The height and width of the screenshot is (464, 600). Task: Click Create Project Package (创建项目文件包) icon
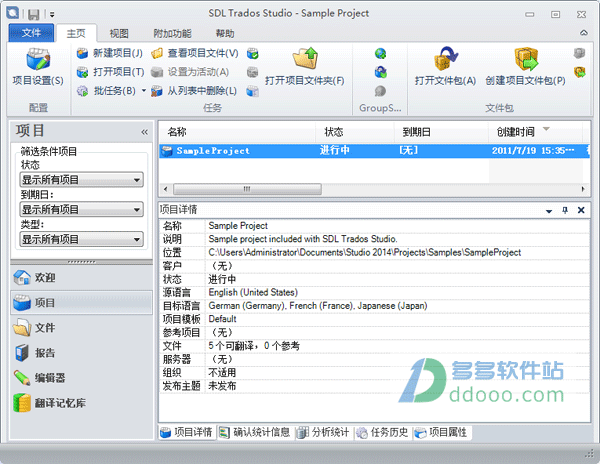pos(526,59)
